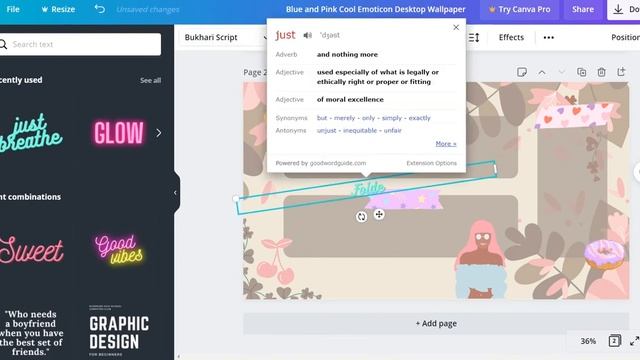Image resolution: width=640 pixels, height=360 pixels.
Task: Click the + Add page button
Action: pos(436,323)
